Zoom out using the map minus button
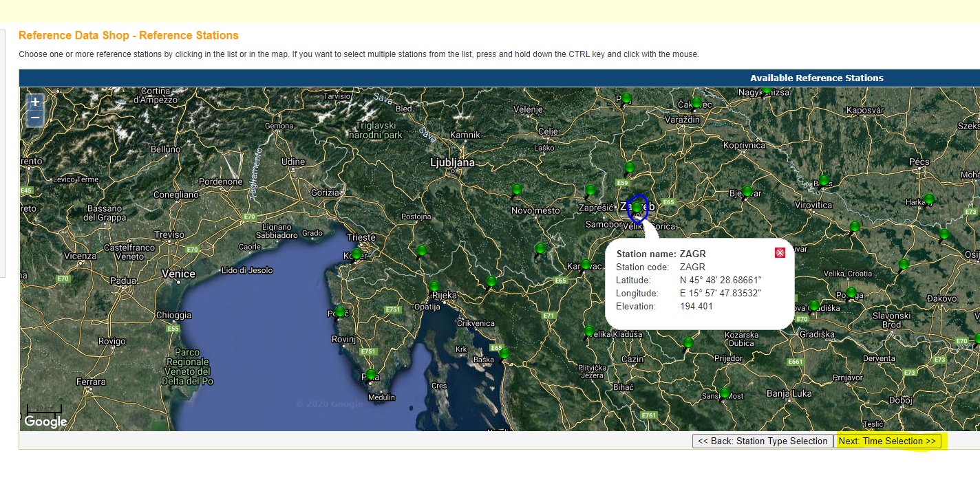Screen dimensions: 980x493 pyautogui.click(x=35, y=119)
